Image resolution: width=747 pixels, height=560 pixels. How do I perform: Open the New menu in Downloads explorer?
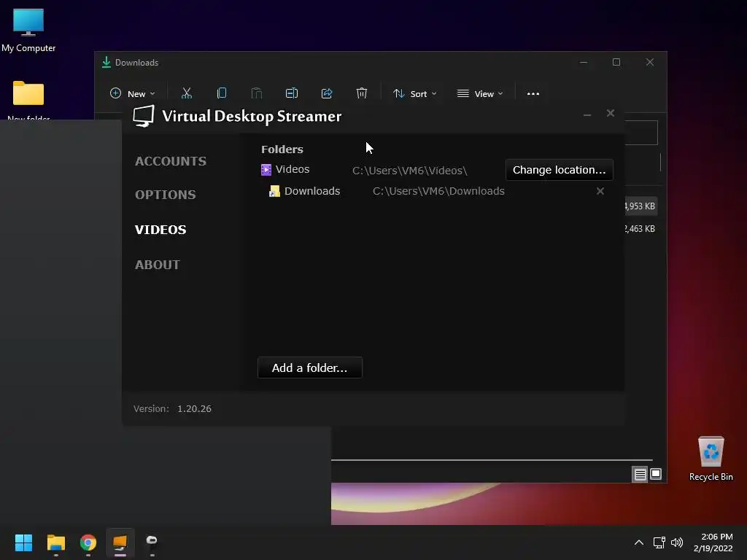click(x=133, y=94)
